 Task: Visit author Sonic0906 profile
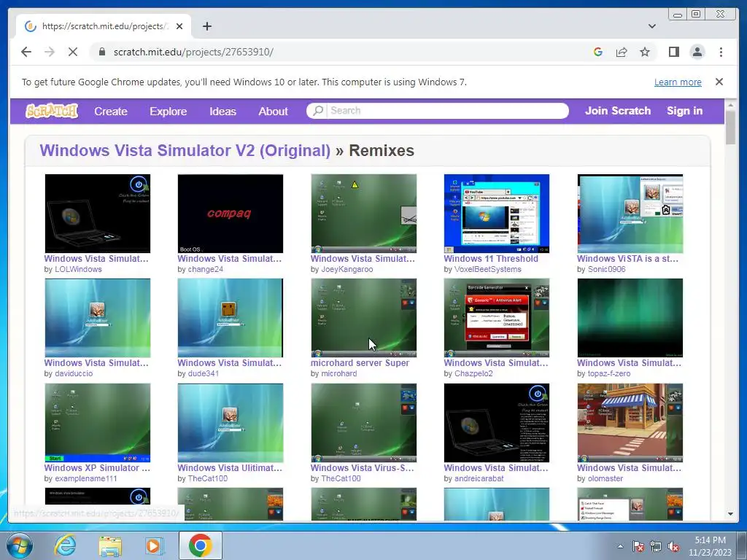point(606,270)
